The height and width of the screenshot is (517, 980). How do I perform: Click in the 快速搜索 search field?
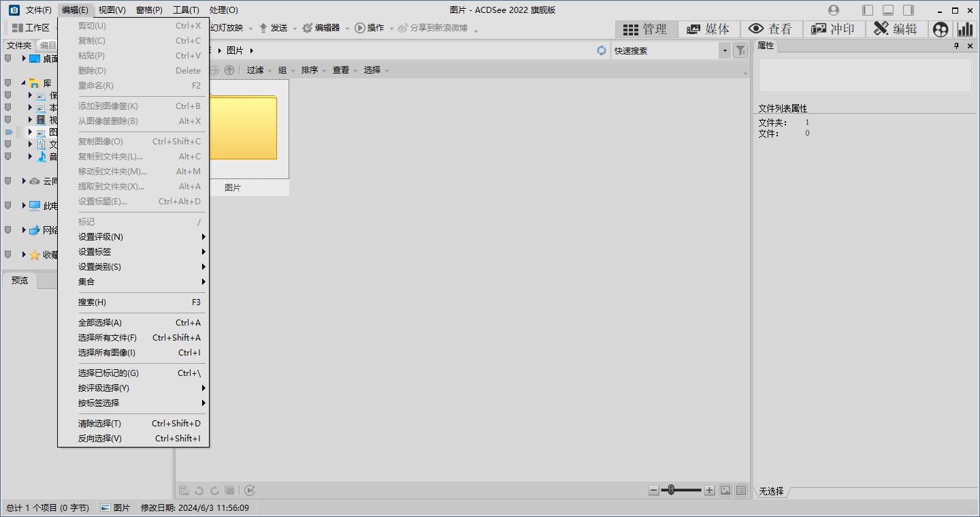coord(665,50)
